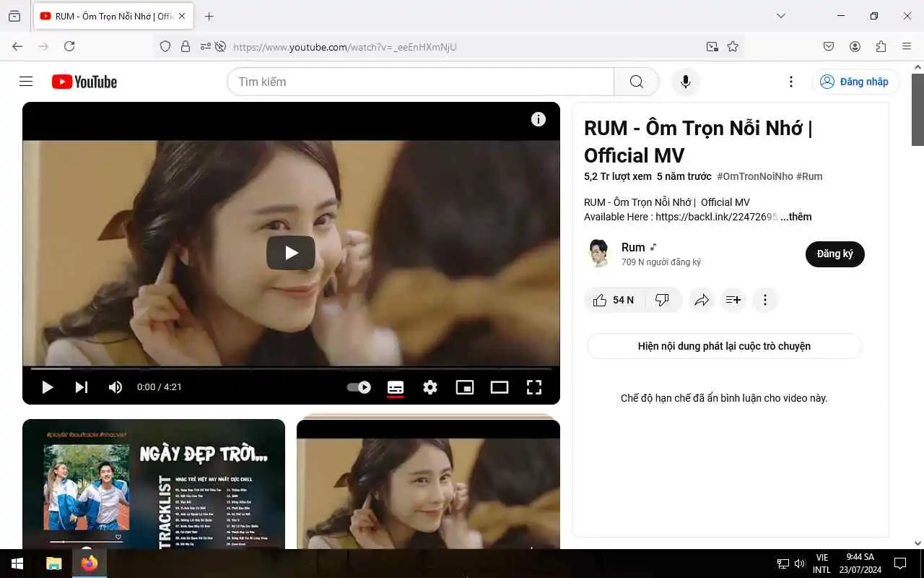Click play button in player controls
The height and width of the screenshot is (578, 924).
pyautogui.click(x=48, y=387)
